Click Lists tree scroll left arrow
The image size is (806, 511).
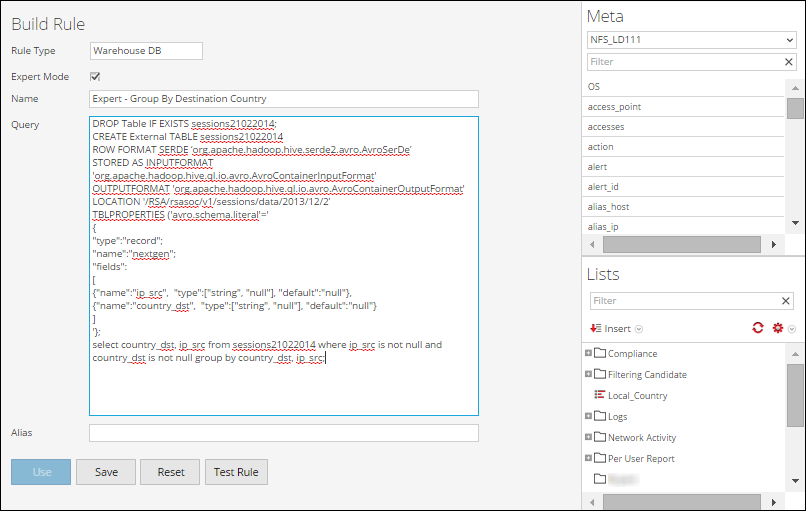(592, 502)
